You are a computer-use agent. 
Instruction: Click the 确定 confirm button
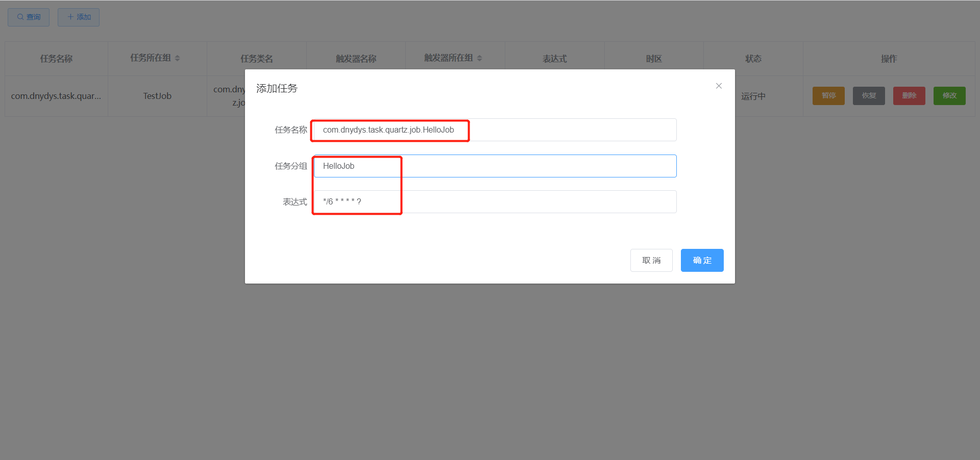coord(701,260)
